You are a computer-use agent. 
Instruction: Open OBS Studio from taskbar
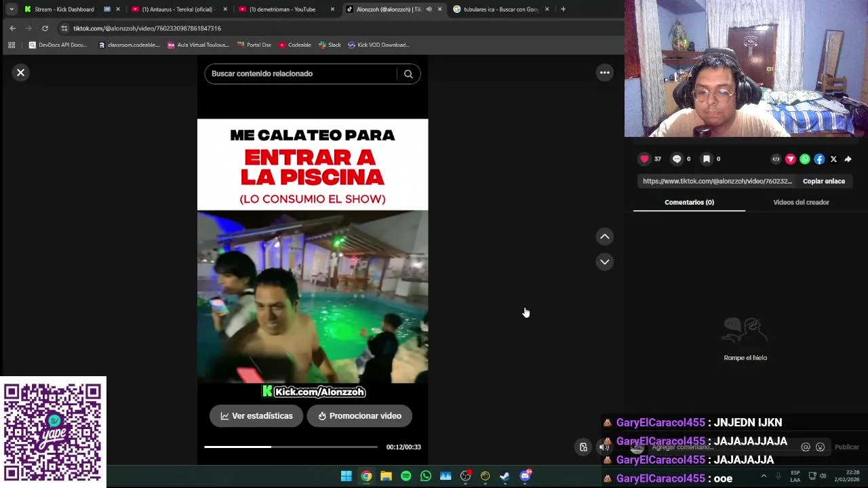tap(465, 476)
